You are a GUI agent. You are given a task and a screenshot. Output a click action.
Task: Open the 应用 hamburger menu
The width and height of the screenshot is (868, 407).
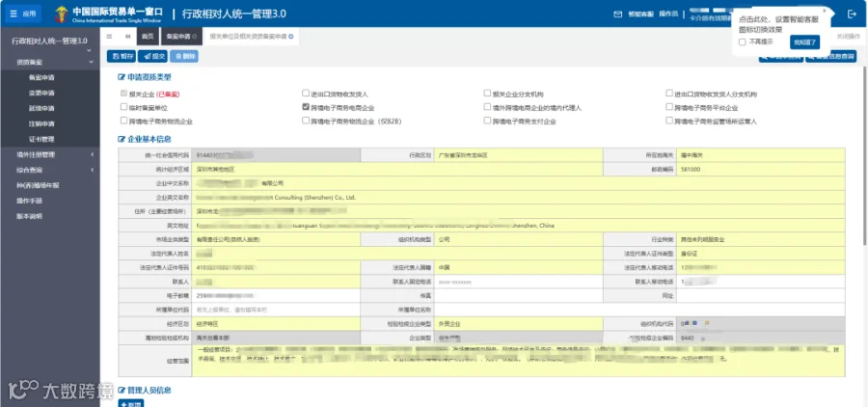[23, 14]
